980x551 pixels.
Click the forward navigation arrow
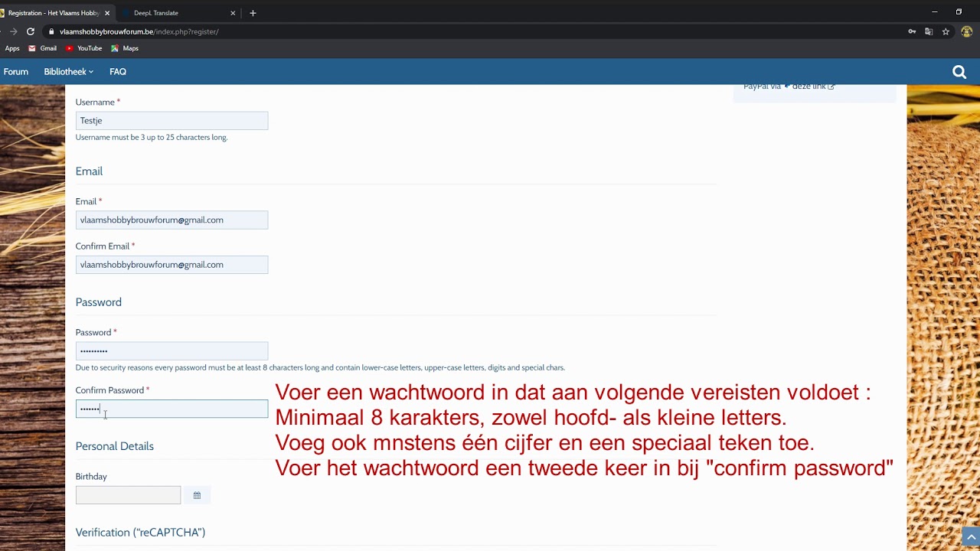pos(13,31)
